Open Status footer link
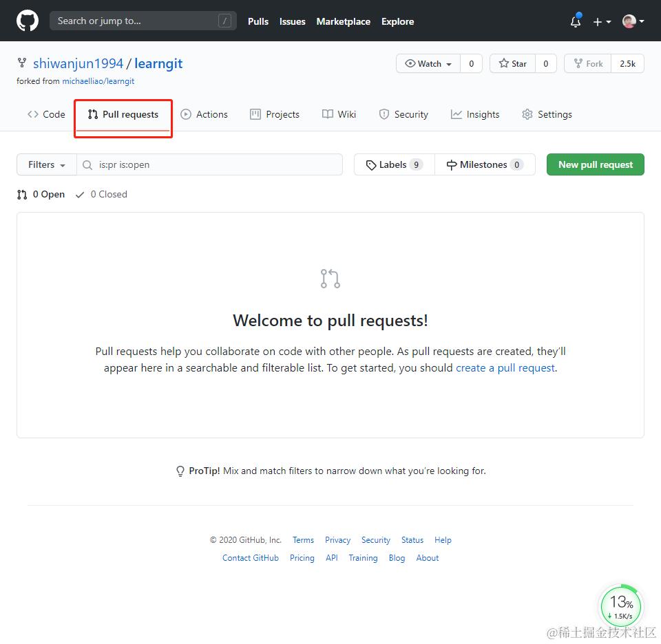This screenshot has width=661, height=644. pyautogui.click(x=412, y=540)
